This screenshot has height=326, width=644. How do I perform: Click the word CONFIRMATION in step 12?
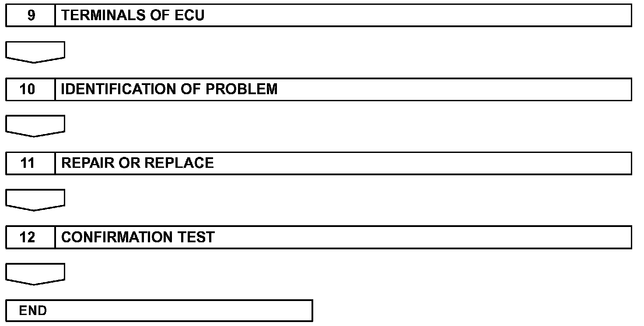point(118,237)
